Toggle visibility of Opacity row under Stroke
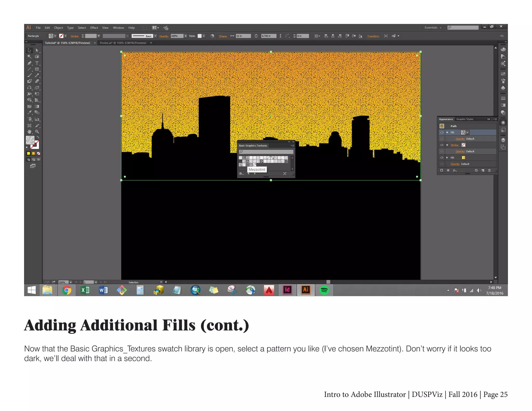The image size is (532, 411). [x=442, y=151]
